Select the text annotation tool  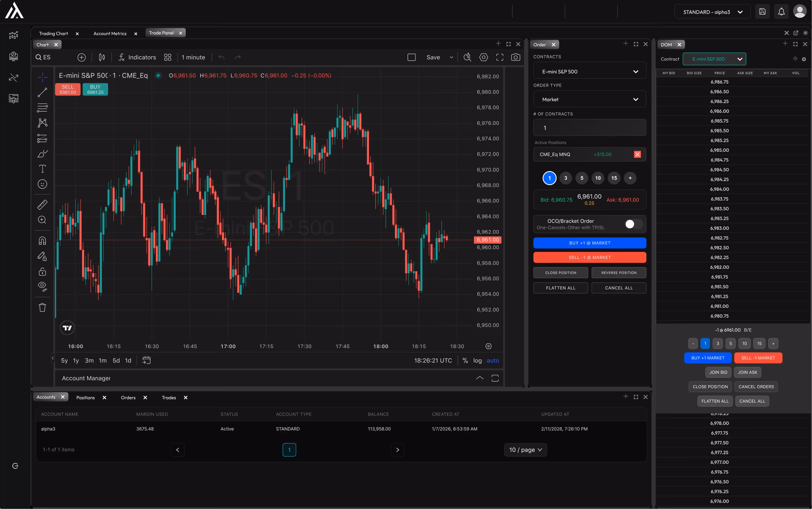42,169
